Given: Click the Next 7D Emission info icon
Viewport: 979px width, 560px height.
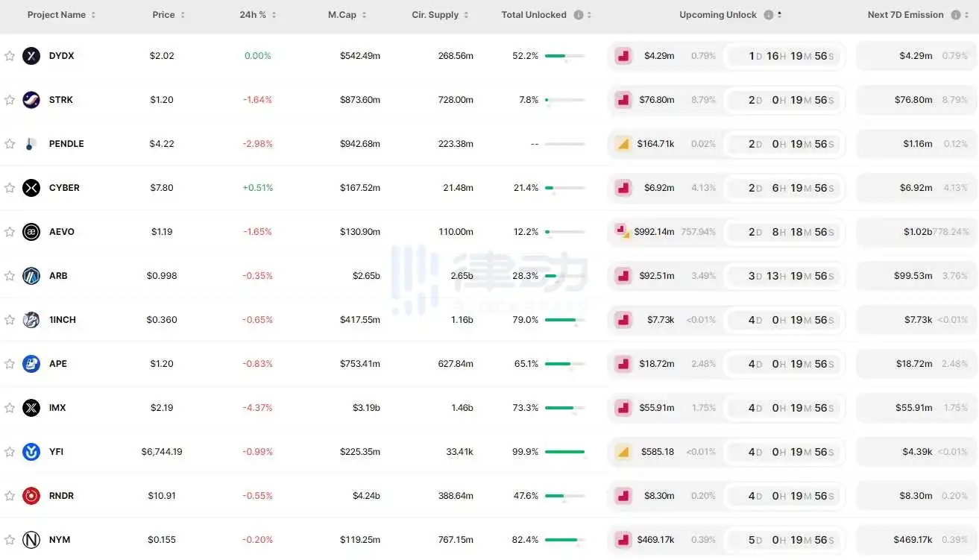Looking at the screenshot, I should click(956, 15).
